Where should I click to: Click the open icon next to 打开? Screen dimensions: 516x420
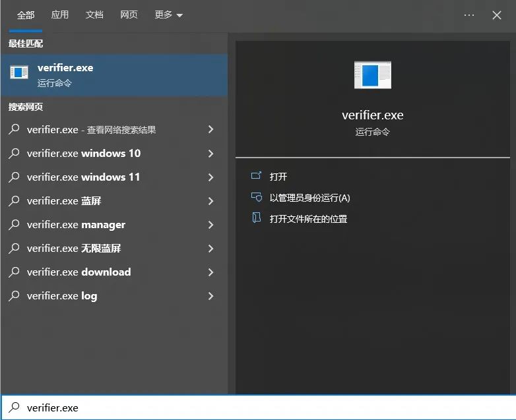(257, 175)
